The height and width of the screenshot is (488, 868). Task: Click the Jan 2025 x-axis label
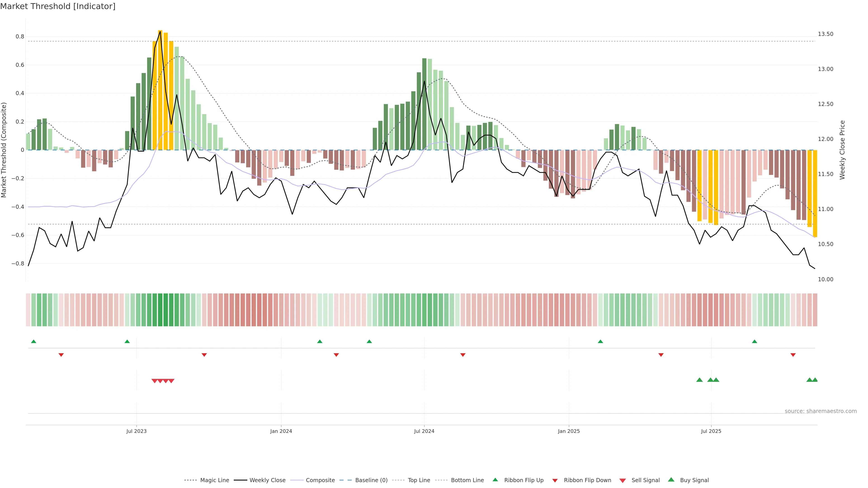[x=569, y=431]
